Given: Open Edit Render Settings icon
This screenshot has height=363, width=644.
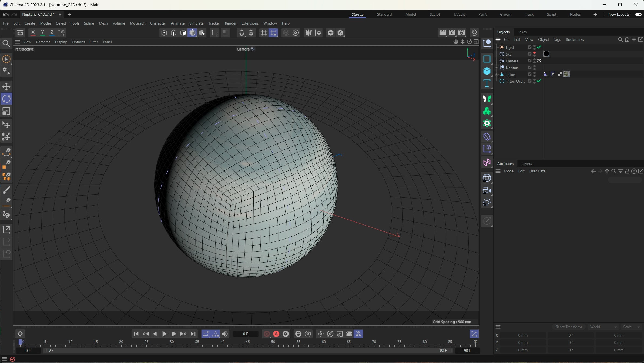Looking at the screenshot, I should (462, 33).
